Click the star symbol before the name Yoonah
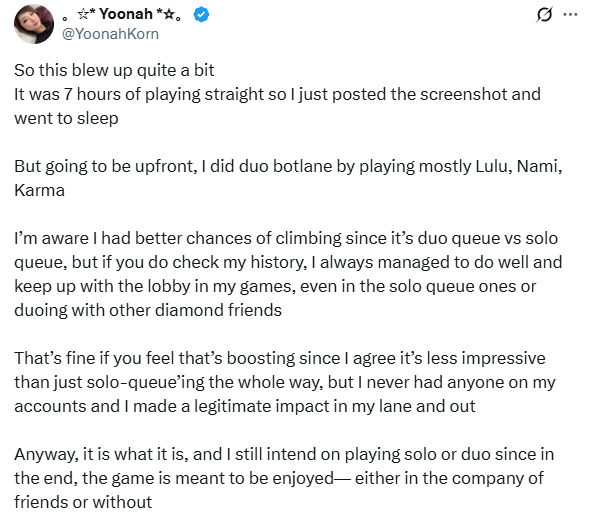Viewport: 591px width, 520px height. click(83, 14)
